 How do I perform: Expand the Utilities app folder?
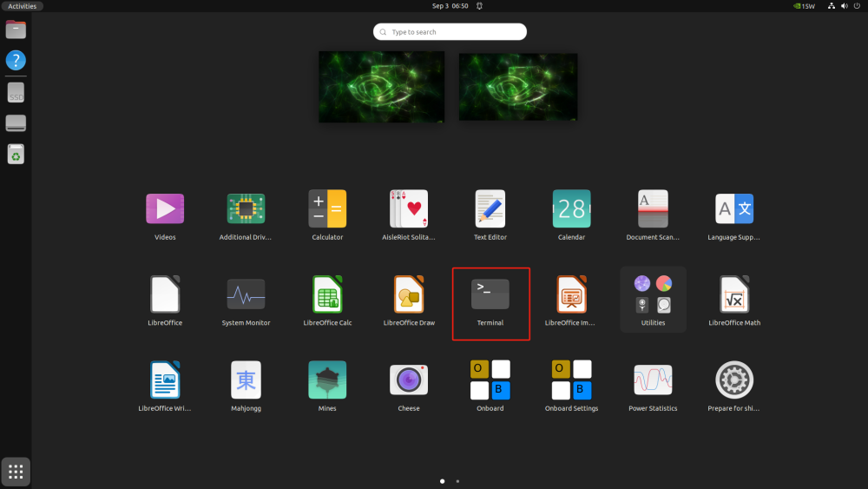click(x=653, y=295)
